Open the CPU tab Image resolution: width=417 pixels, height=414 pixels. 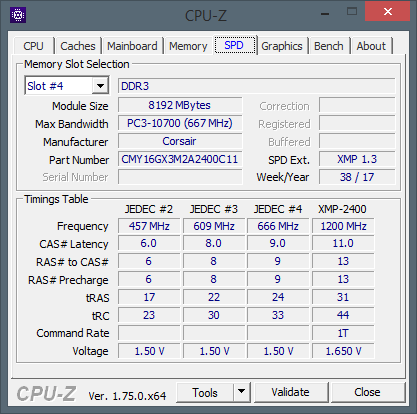coord(33,46)
